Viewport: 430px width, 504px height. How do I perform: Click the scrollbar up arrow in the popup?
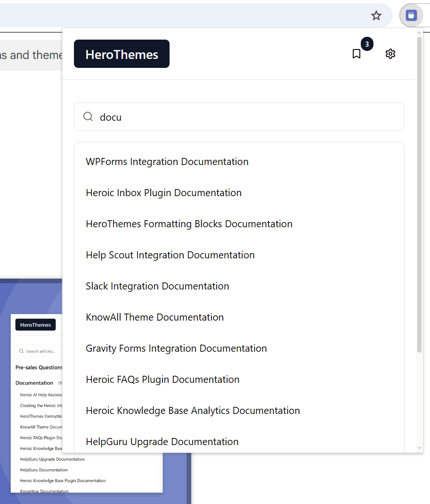coord(419,32)
